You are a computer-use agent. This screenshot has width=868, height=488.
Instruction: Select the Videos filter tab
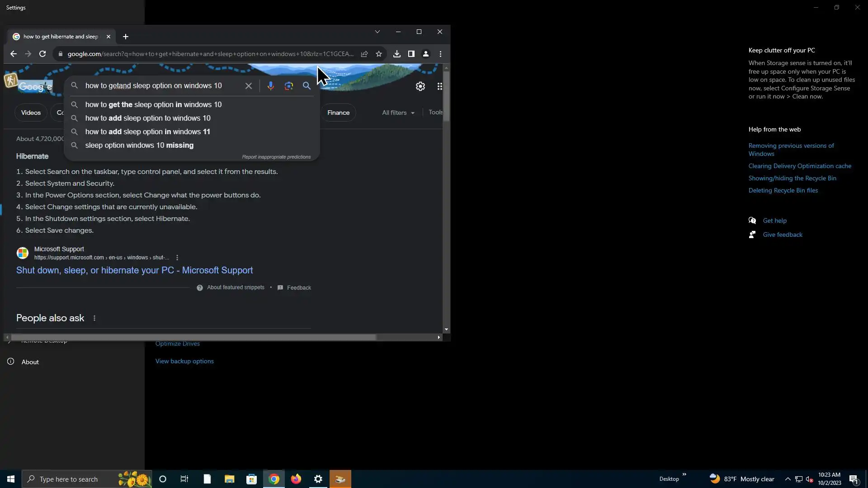click(x=31, y=113)
